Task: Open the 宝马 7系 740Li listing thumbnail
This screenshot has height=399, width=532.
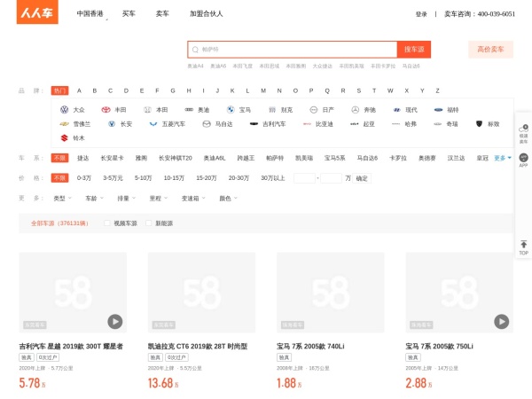Action: click(331, 293)
